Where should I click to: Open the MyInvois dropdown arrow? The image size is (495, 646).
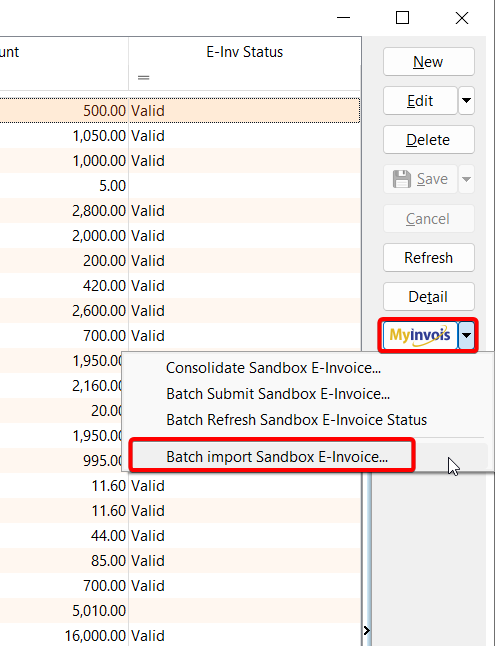466,335
